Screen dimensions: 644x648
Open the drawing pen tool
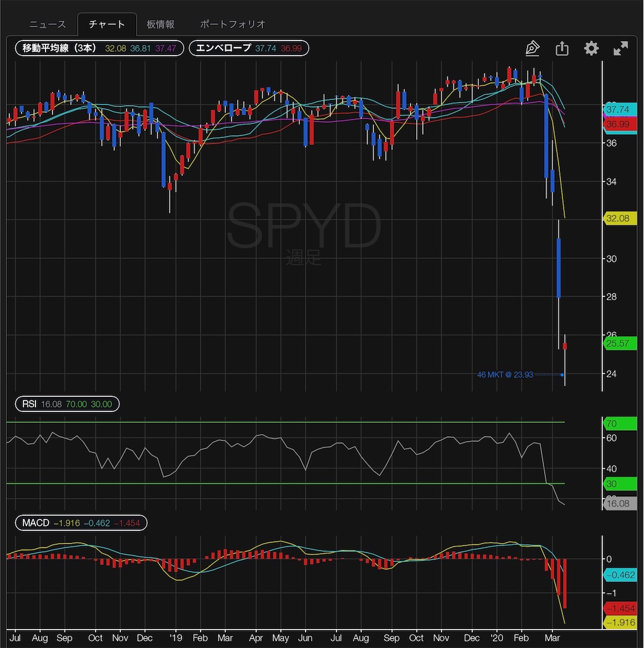532,48
